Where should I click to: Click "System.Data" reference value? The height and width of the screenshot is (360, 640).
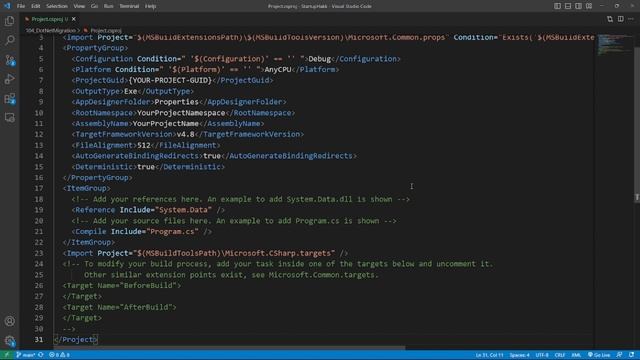(183, 210)
